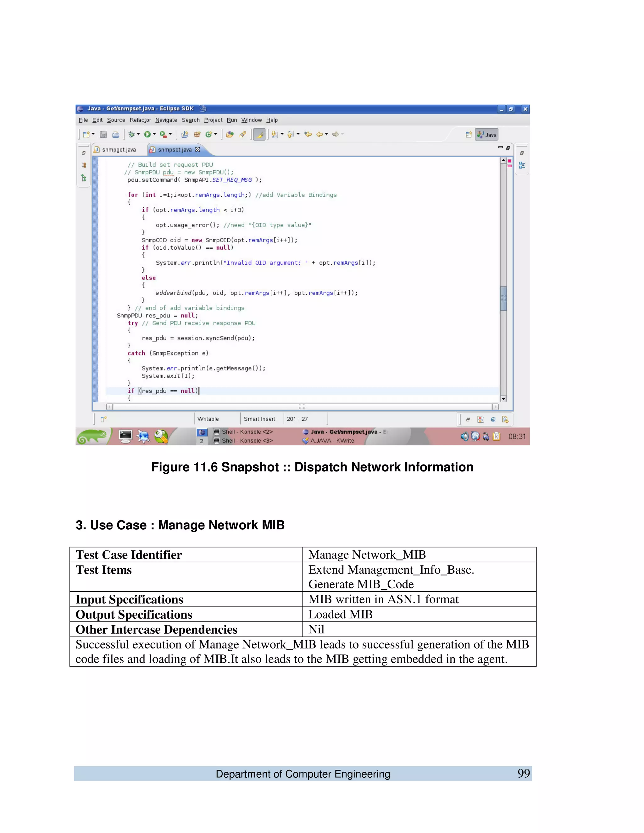The image size is (644, 833).
Task: Click the Open Type folder icon
Action: 230,134
